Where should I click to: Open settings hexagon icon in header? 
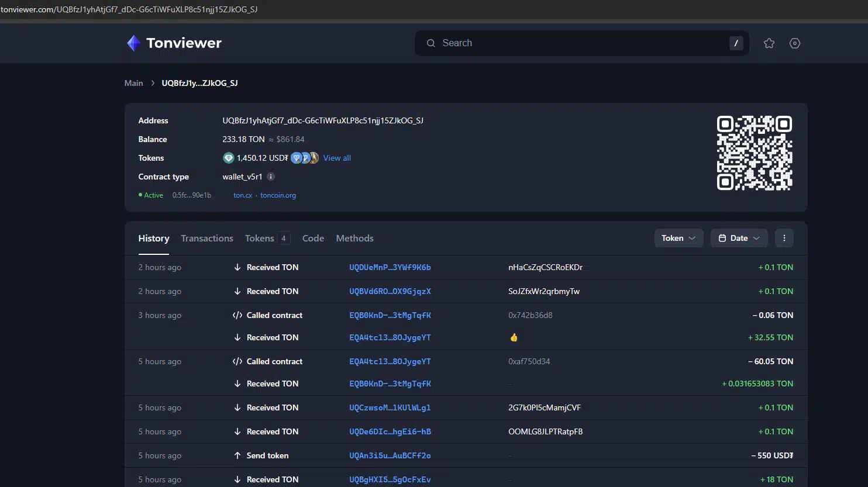pos(795,43)
